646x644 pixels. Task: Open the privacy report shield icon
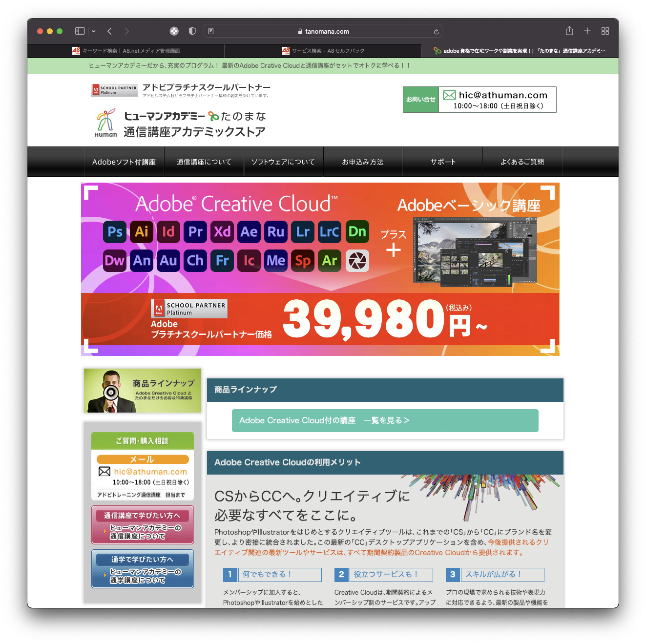point(192,31)
